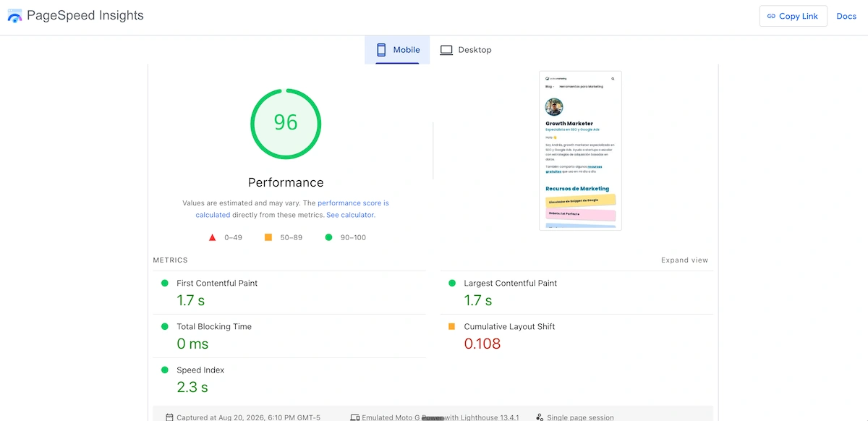
Task: Click green dot beside Speed Index
Action: coord(164,370)
